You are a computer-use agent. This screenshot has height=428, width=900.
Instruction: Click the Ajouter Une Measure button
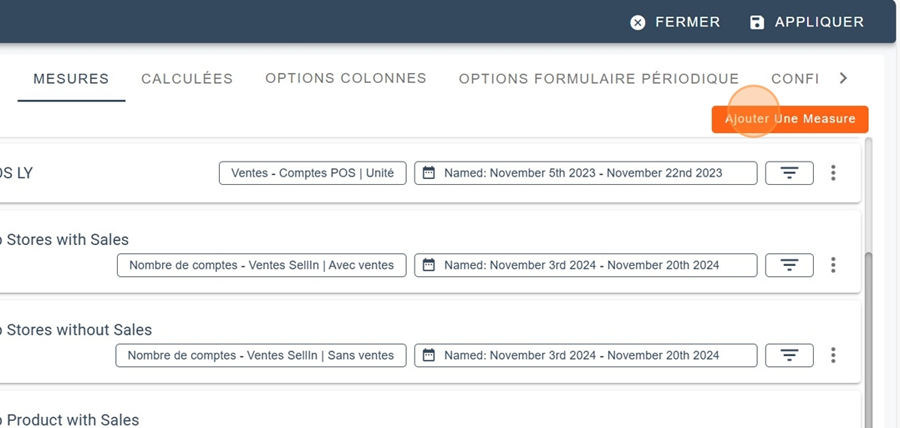pyautogui.click(x=790, y=119)
